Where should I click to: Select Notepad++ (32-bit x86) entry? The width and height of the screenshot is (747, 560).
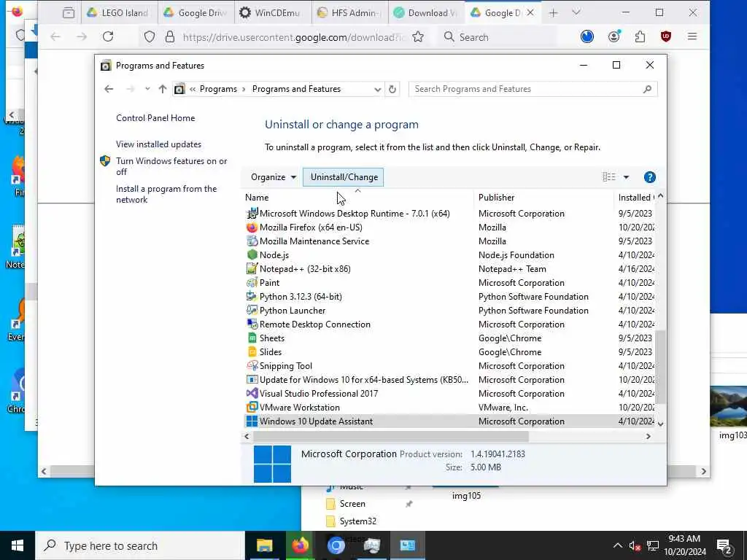pyautogui.click(x=449, y=269)
